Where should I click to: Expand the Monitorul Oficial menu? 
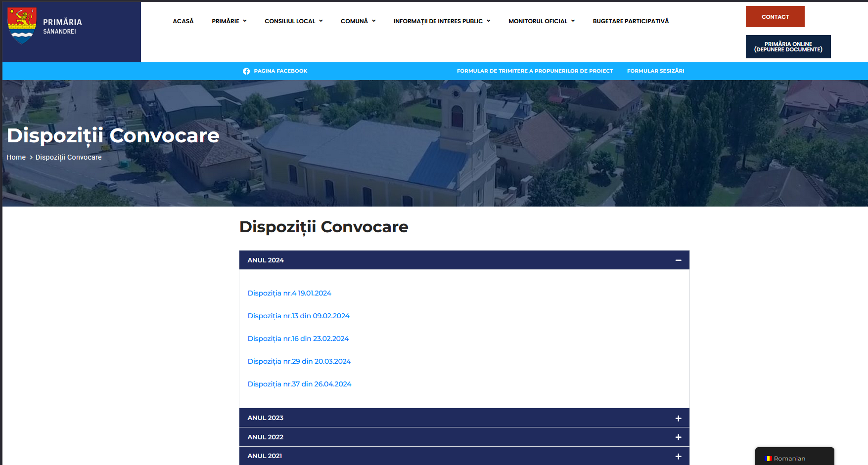point(541,21)
